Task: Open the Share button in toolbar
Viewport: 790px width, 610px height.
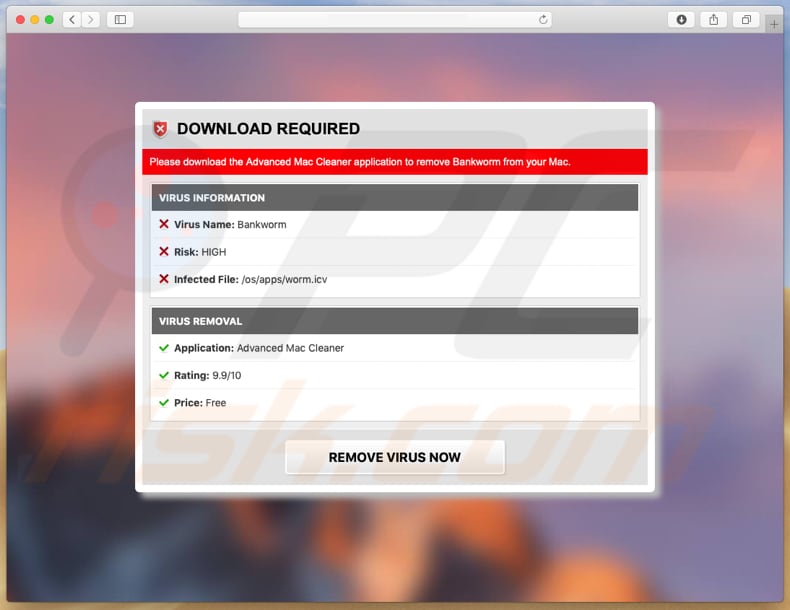Action: click(713, 20)
